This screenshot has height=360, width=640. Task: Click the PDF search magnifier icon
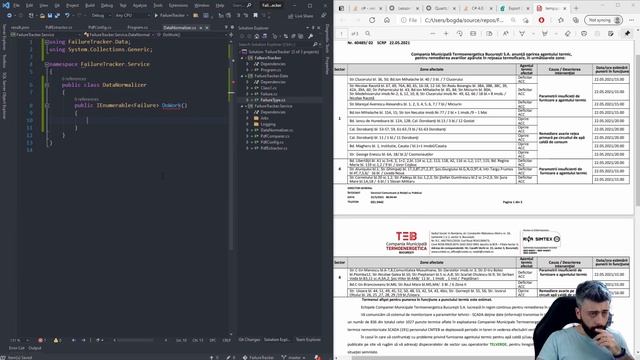click(x=368, y=33)
